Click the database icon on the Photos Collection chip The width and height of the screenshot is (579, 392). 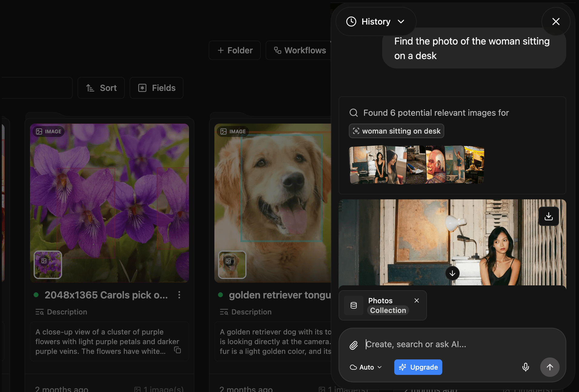pyautogui.click(x=353, y=305)
